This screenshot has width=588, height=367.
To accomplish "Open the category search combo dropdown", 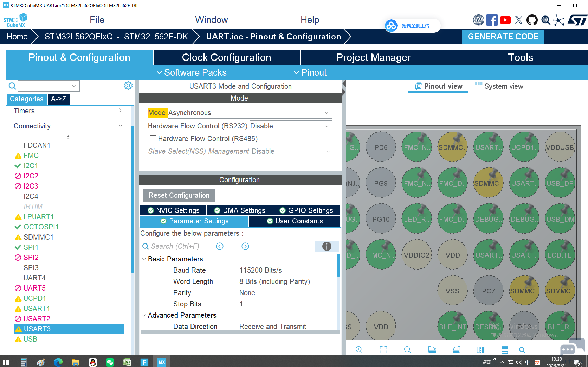I will coord(74,86).
